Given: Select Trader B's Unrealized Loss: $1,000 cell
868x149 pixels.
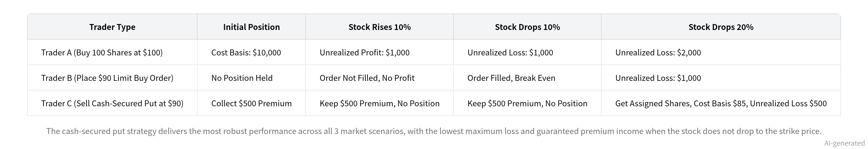Looking at the screenshot, I should pyautogui.click(x=658, y=78).
